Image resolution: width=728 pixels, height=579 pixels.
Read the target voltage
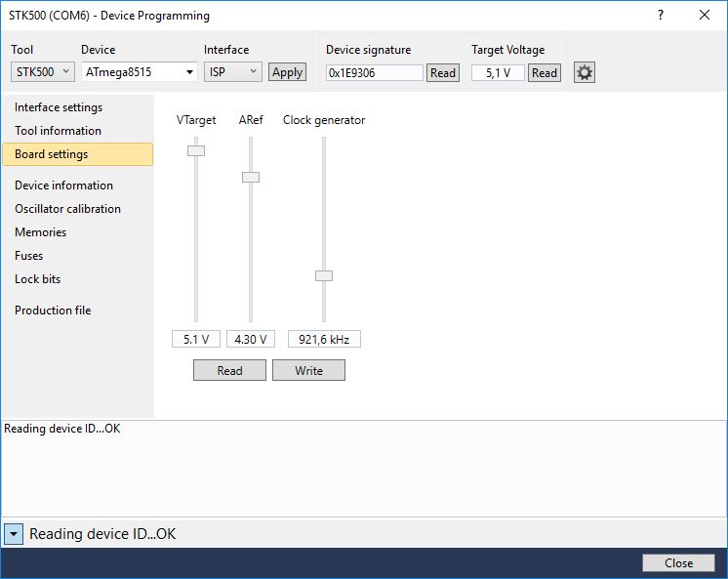pos(545,72)
